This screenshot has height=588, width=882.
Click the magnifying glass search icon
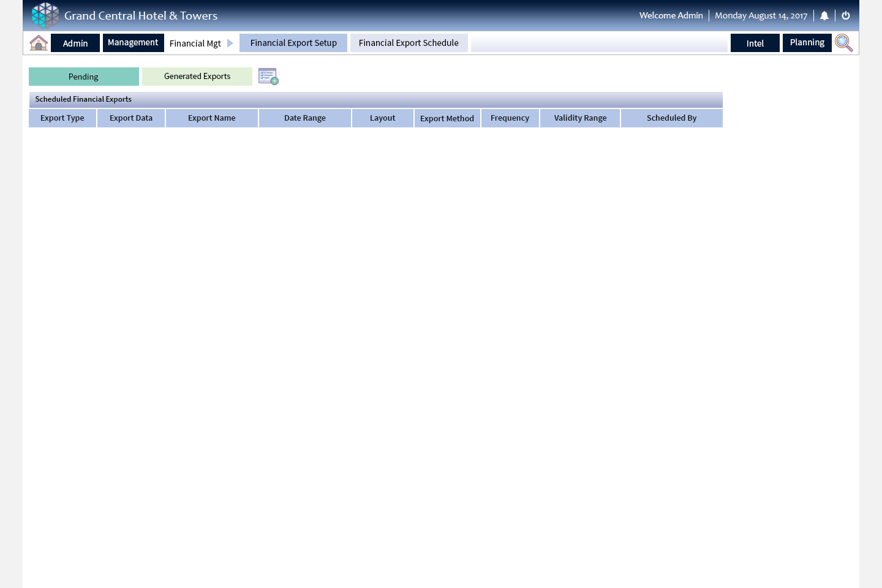click(x=843, y=43)
